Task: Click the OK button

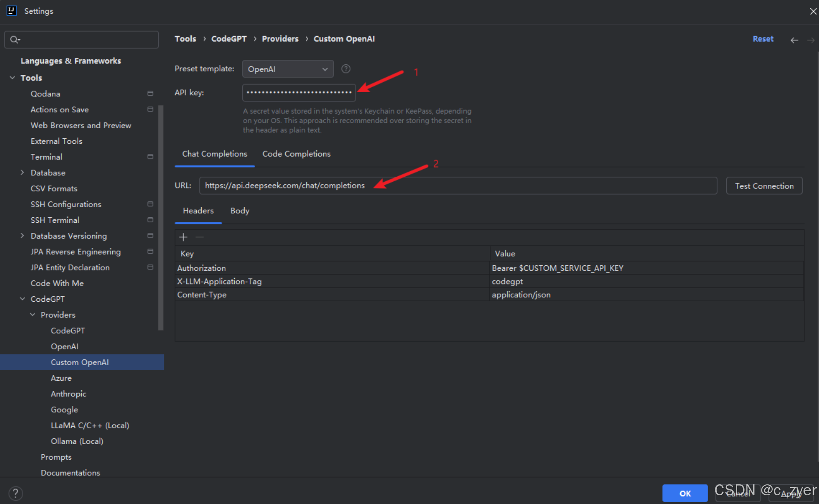Action: click(685, 493)
